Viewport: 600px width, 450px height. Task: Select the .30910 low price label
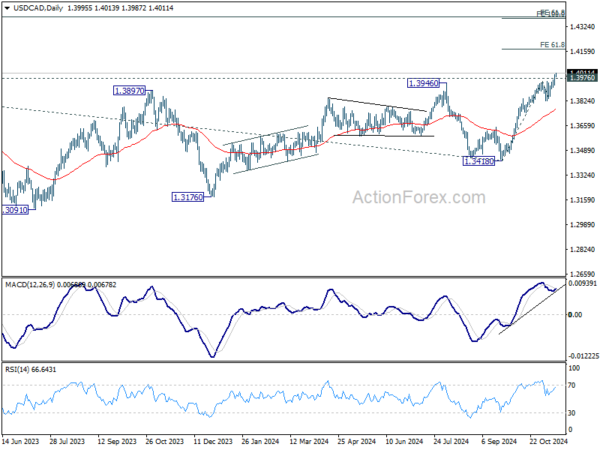[15, 210]
